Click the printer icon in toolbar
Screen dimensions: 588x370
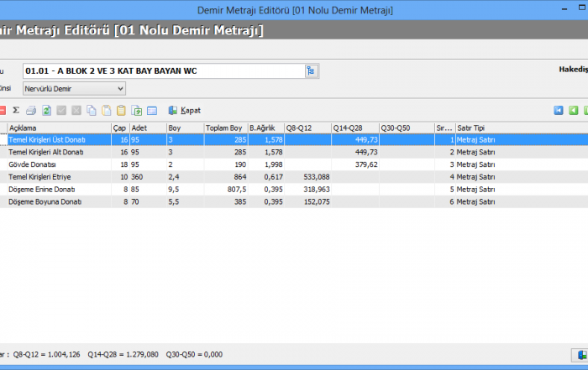pos(31,110)
